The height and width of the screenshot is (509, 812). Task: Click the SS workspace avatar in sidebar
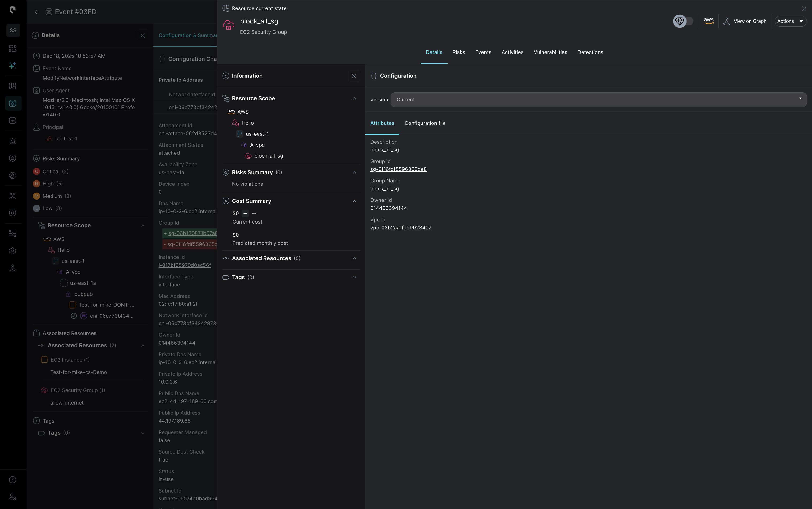[x=13, y=30]
